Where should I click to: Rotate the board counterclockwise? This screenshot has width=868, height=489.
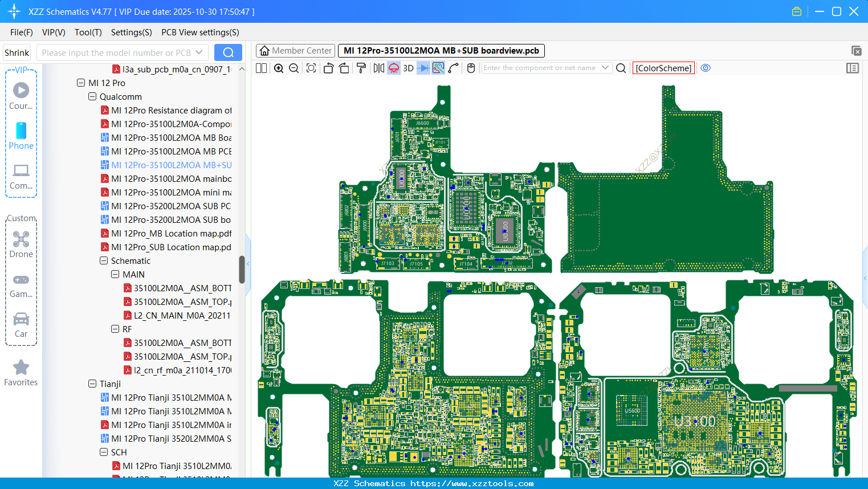point(328,68)
